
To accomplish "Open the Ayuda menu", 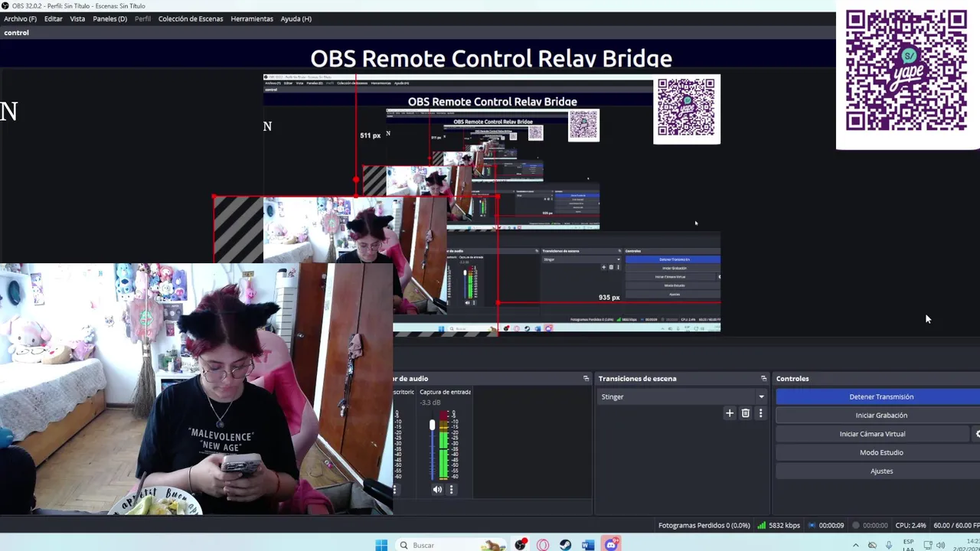I will click(x=296, y=18).
